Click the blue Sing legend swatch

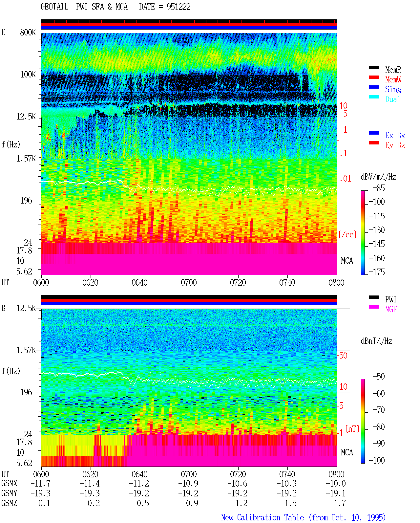(x=374, y=87)
